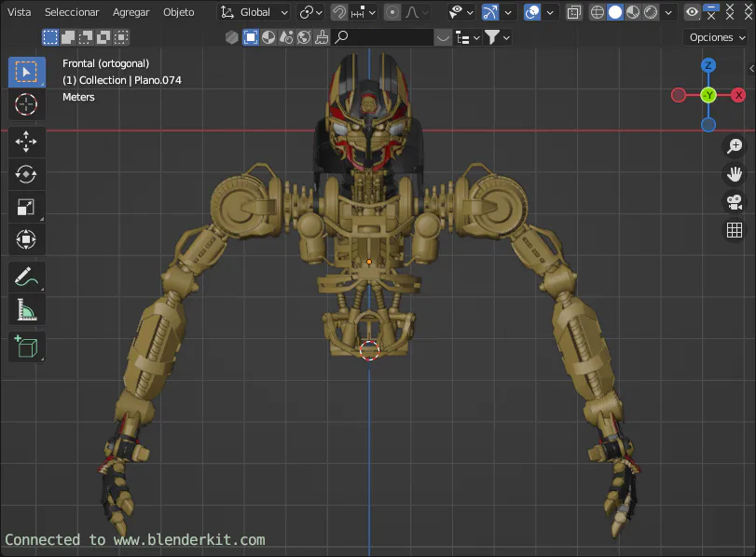Open the Objeto menu
Screen dimensions: 756x557
click(x=178, y=12)
